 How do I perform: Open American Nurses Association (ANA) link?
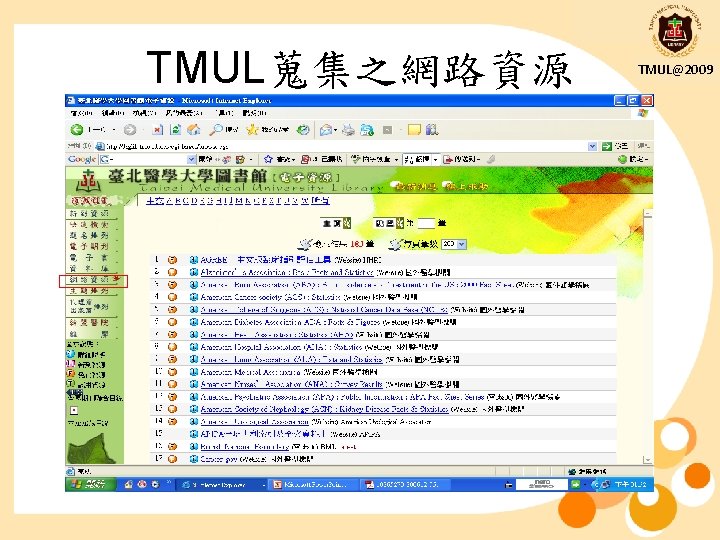pos(291,384)
